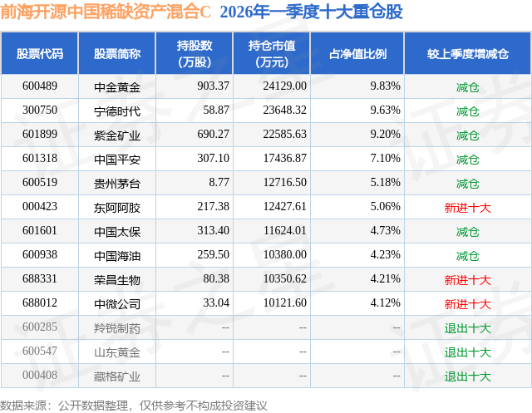The width and height of the screenshot is (532, 413).
Task: Click stock name 宁德时代
Action: 117,111
